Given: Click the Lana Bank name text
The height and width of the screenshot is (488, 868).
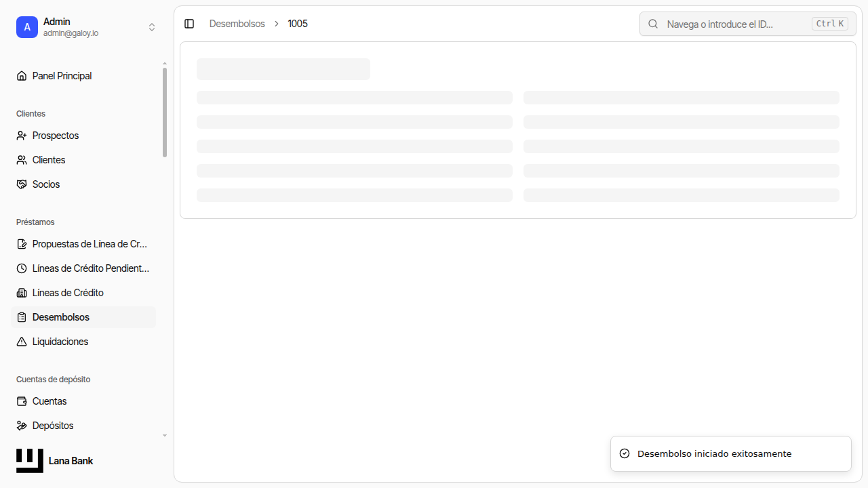Looking at the screenshot, I should (x=71, y=461).
